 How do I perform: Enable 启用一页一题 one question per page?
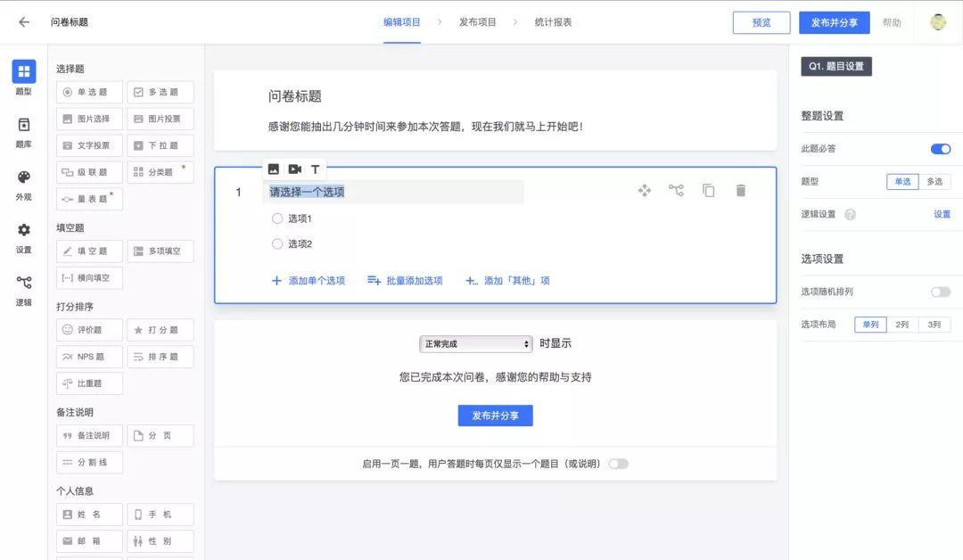(619, 463)
